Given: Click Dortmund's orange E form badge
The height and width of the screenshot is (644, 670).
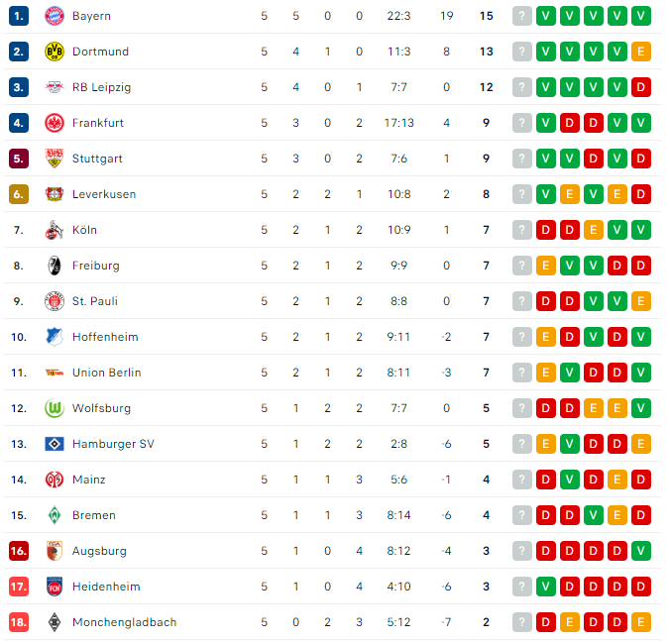Looking at the screenshot, I should pos(641,52).
